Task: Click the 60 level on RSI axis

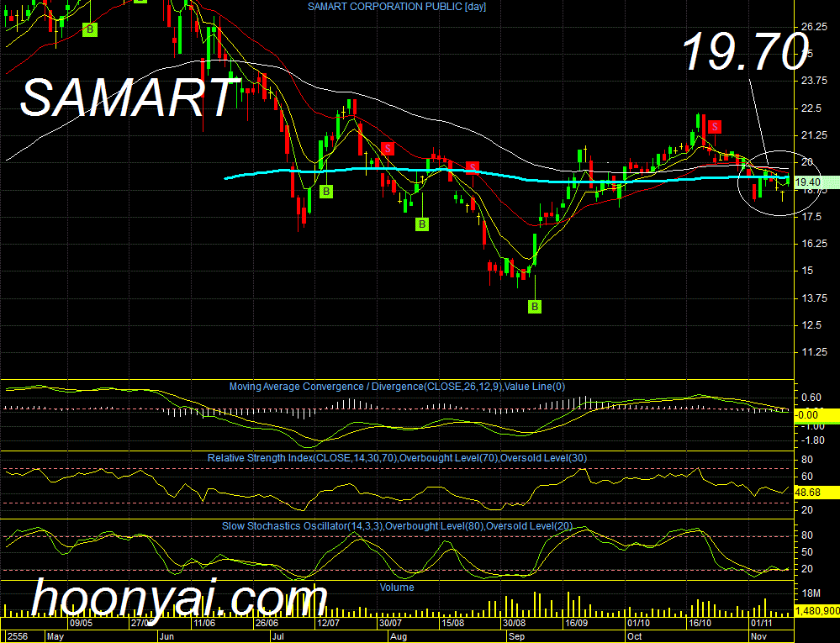Action: point(806,477)
